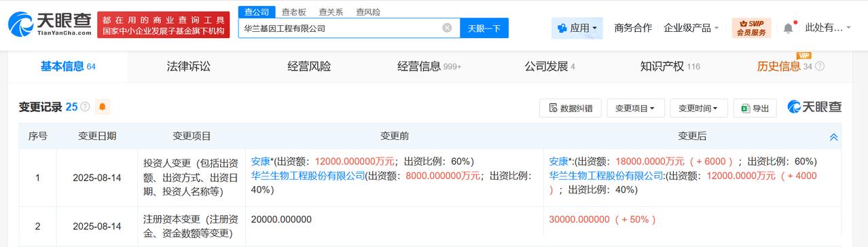
Task: Click the 序号 column header
Action: coord(37,136)
